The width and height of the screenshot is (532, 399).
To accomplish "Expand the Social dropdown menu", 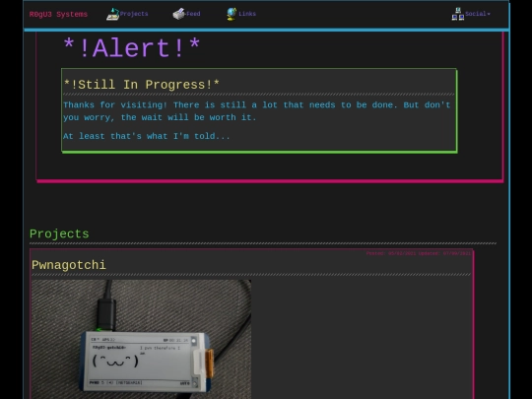I will [x=478, y=14].
